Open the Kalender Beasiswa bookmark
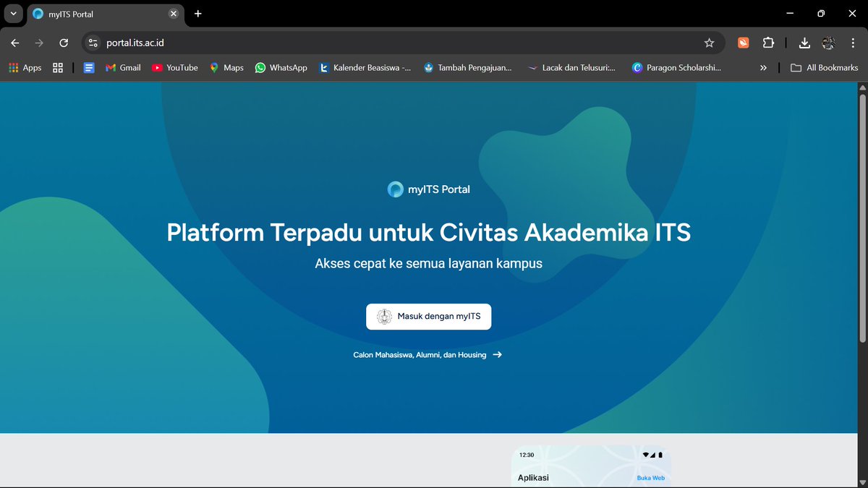This screenshot has width=868, height=488. point(365,67)
